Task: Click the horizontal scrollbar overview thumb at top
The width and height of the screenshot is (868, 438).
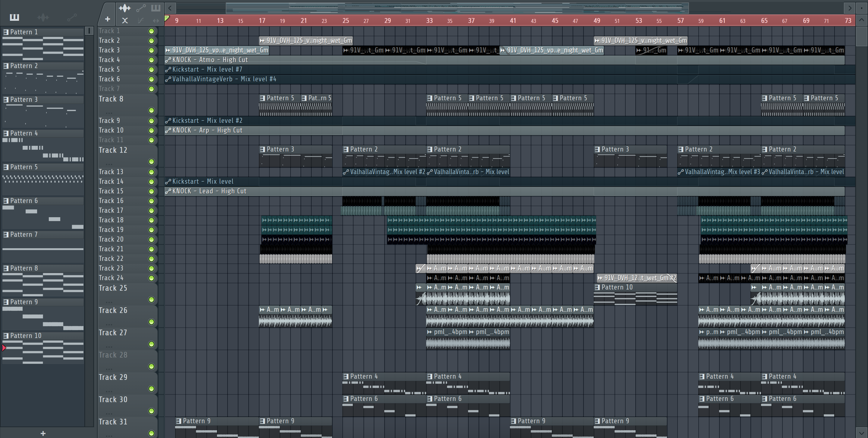Action: tap(457, 8)
